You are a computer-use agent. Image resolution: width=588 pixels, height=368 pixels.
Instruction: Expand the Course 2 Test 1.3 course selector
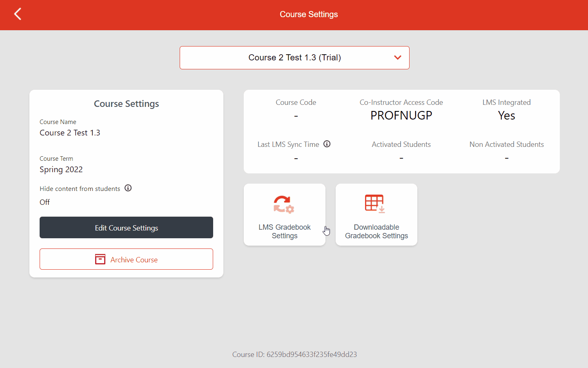point(294,58)
